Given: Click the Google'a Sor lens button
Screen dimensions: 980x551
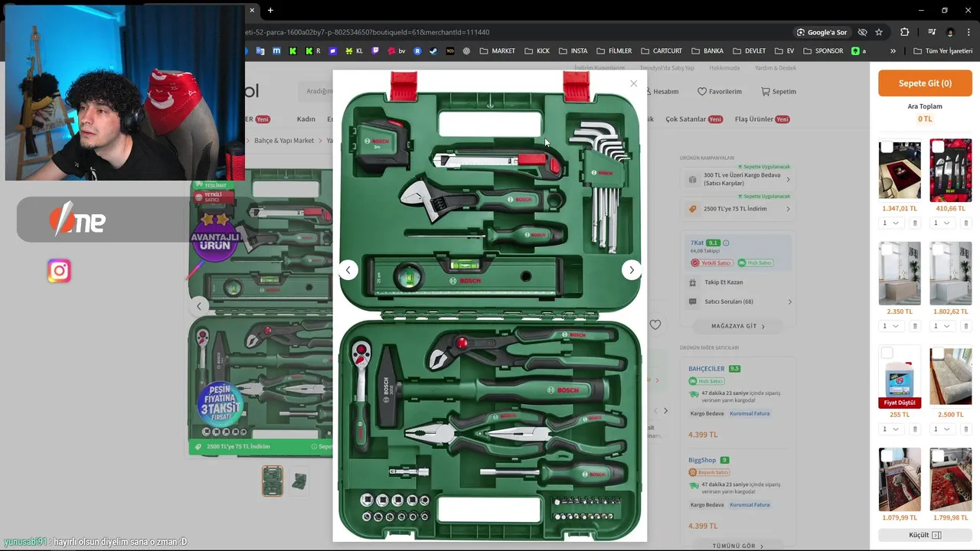Looking at the screenshot, I should pyautogui.click(x=822, y=32).
